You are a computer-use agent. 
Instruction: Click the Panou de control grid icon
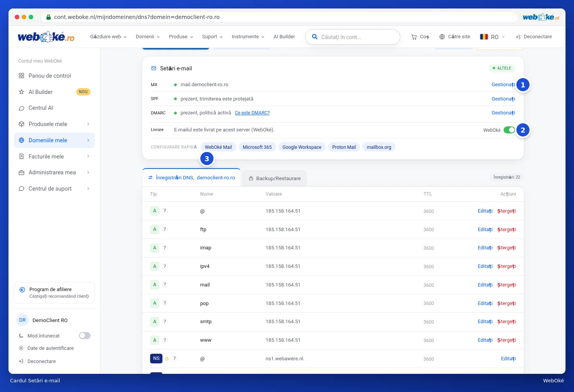pyautogui.click(x=22, y=76)
